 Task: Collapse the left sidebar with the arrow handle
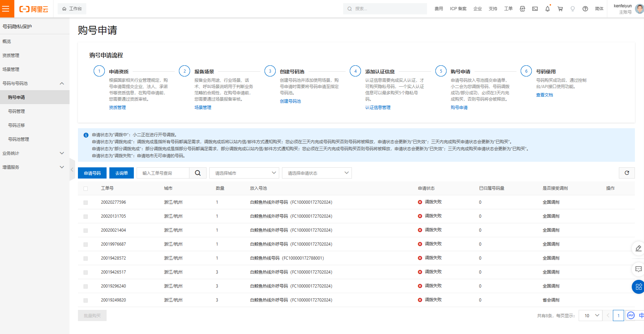tap(72, 169)
